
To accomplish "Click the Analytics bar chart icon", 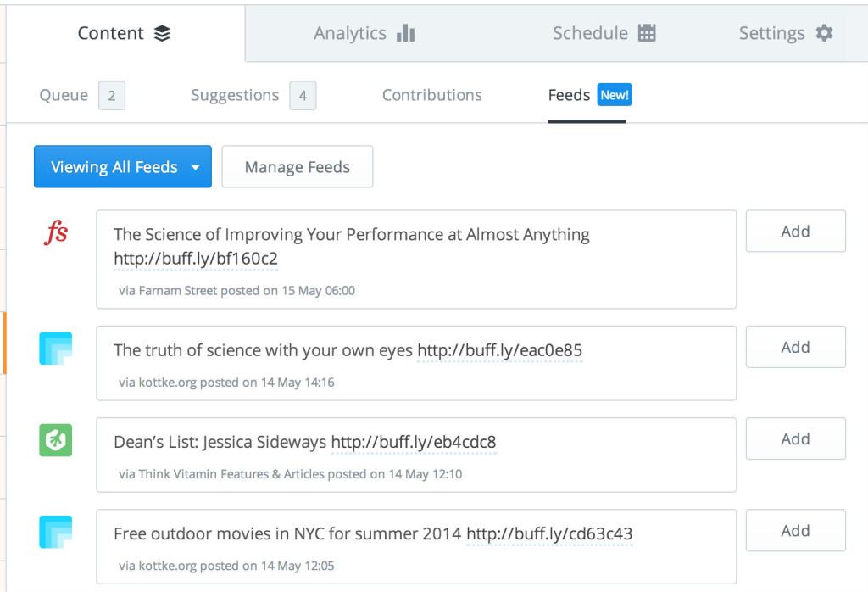I will tap(406, 33).
